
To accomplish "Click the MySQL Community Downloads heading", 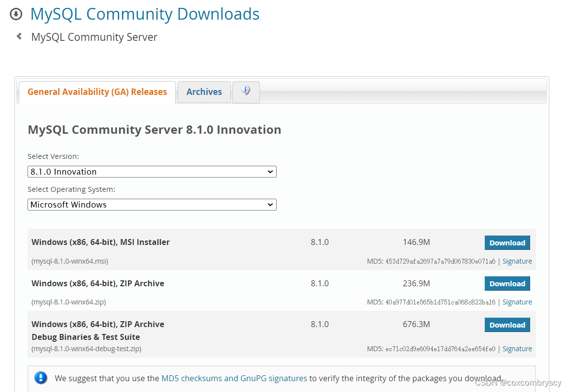I will click(145, 14).
